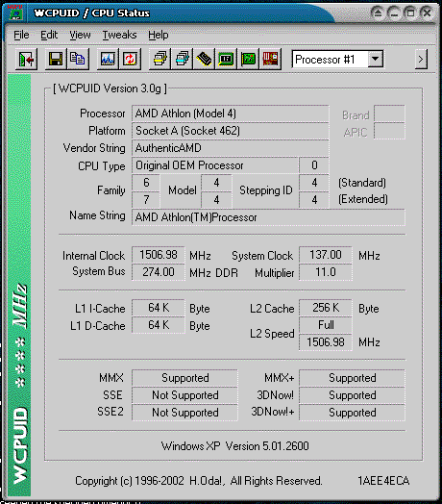Click the Extended Family value 7
The height and width of the screenshot is (504, 442).
146,200
